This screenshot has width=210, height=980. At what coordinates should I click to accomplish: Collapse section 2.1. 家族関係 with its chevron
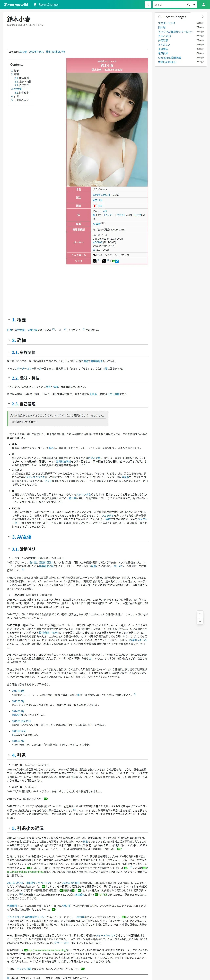(x=9, y=352)
